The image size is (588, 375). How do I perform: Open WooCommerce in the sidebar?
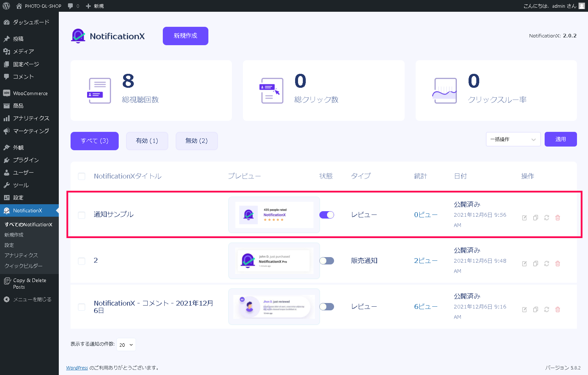(x=29, y=93)
